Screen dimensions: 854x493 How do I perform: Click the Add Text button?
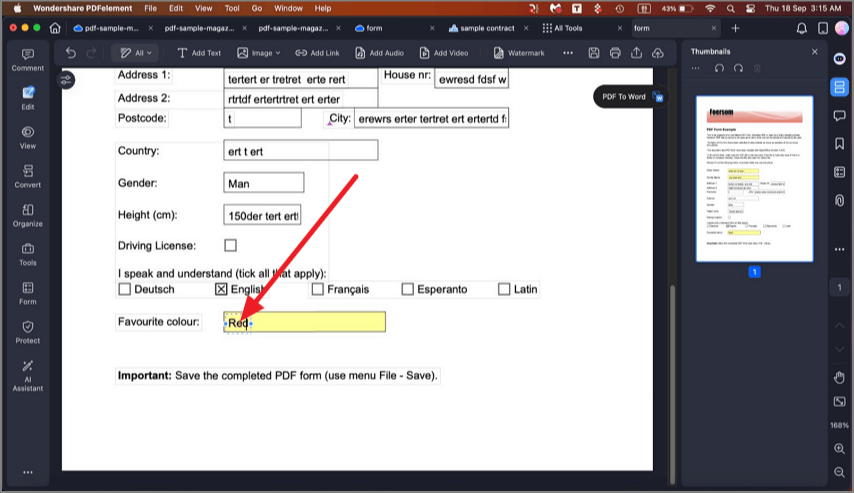[199, 53]
